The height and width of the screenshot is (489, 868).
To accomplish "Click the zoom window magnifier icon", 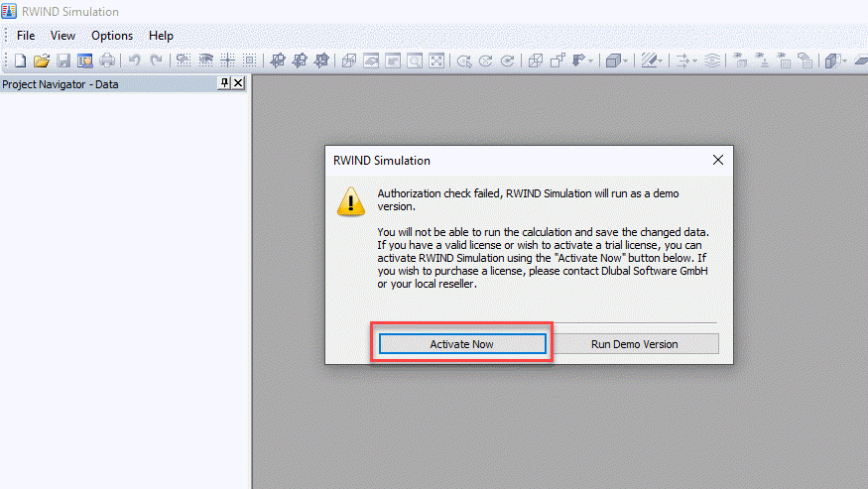I will coord(415,61).
